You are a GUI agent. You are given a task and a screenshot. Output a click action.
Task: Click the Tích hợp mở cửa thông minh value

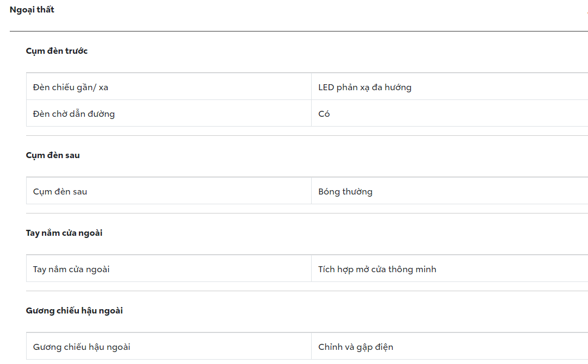point(377,269)
